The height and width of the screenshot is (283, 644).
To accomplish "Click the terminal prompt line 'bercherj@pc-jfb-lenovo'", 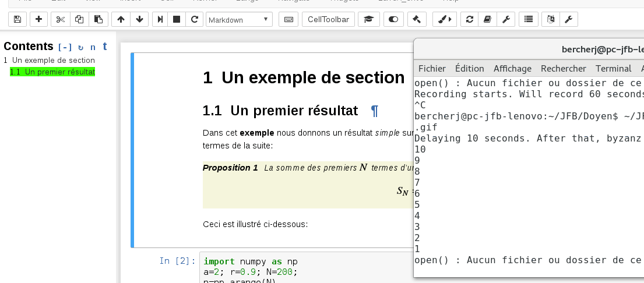I will (x=529, y=116).
